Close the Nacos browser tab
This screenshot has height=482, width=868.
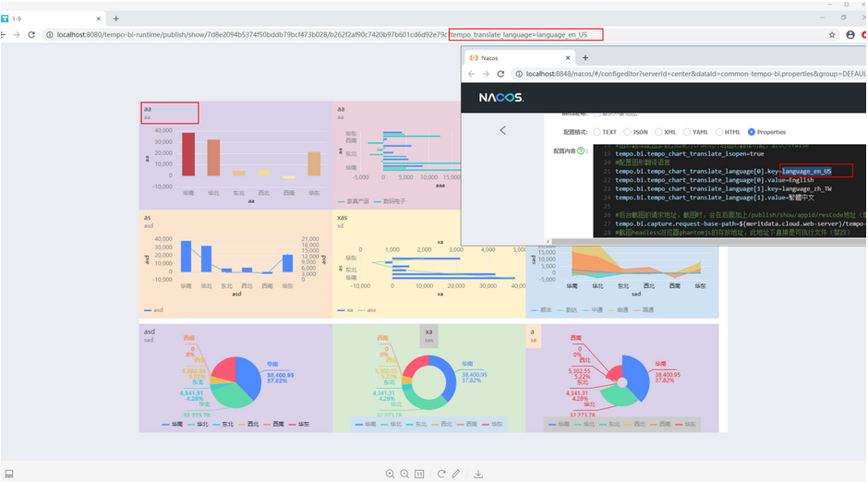[567, 57]
